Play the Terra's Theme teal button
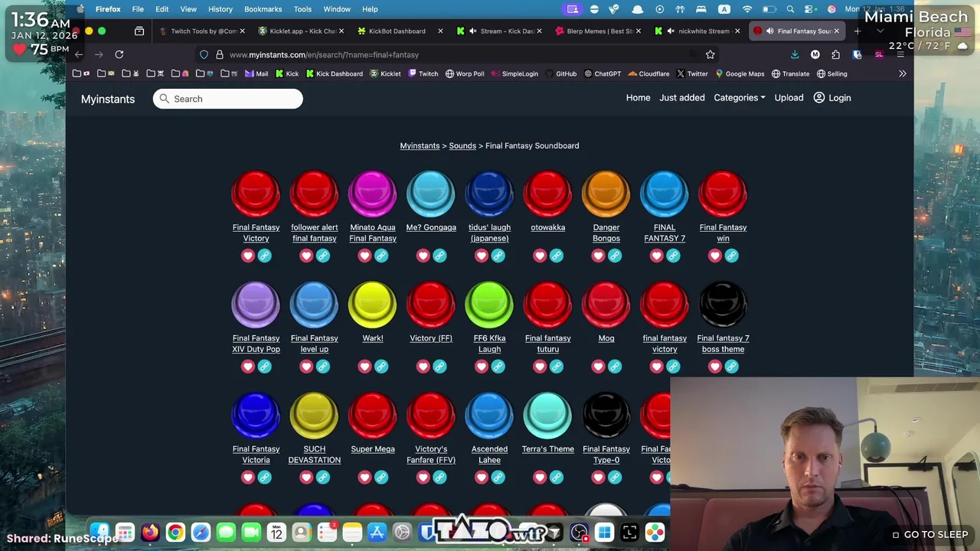Image resolution: width=980 pixels, height=551 pixels. [547, 416]
